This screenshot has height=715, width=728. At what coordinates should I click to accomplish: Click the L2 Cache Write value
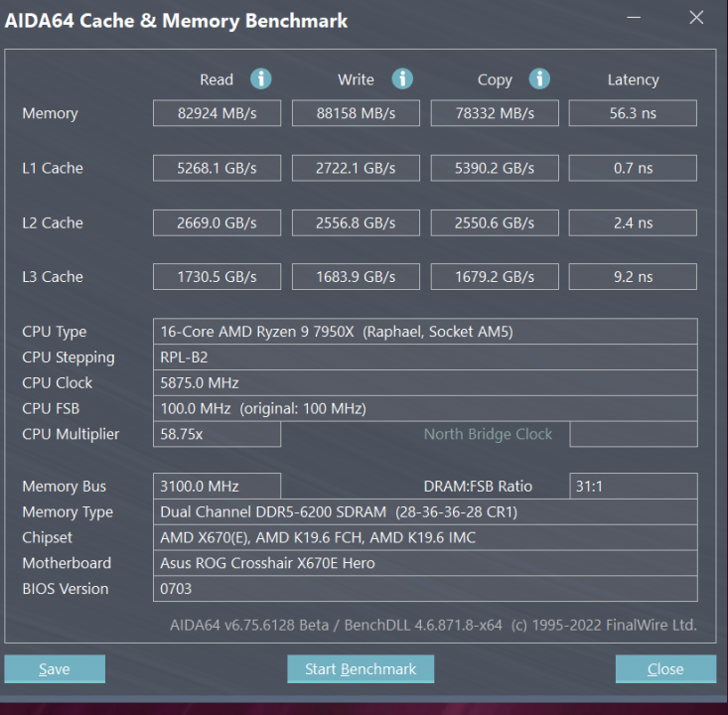(x=356, y=222)
